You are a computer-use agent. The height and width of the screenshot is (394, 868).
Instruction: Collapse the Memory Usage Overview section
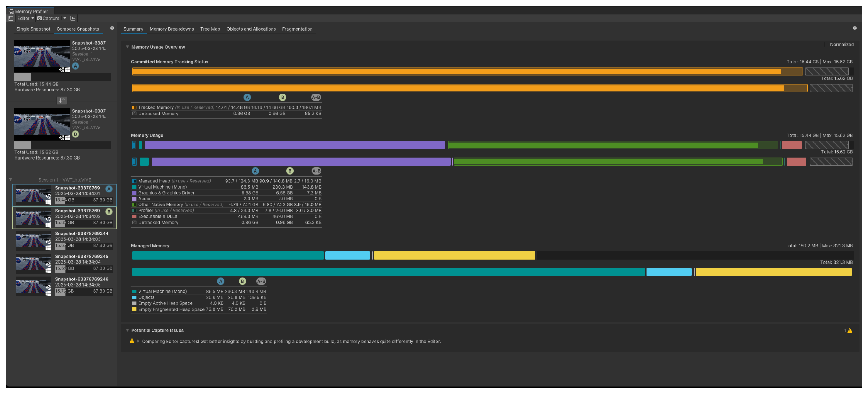point(127,47)
